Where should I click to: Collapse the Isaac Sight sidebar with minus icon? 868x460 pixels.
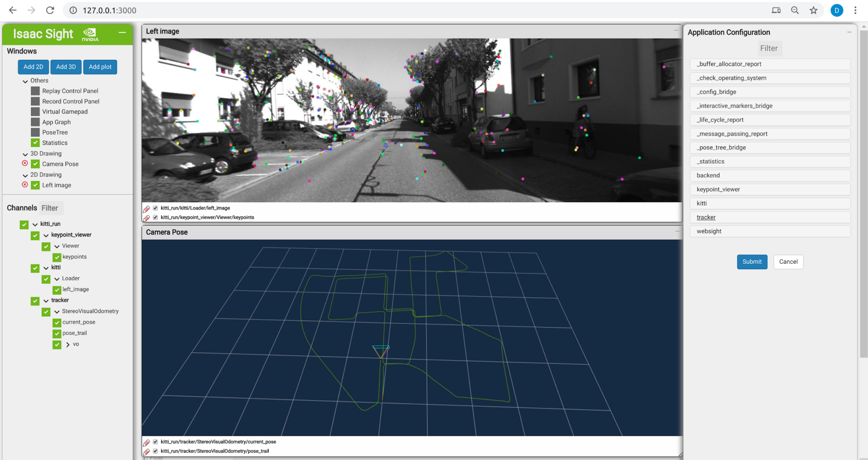point(122,32)
